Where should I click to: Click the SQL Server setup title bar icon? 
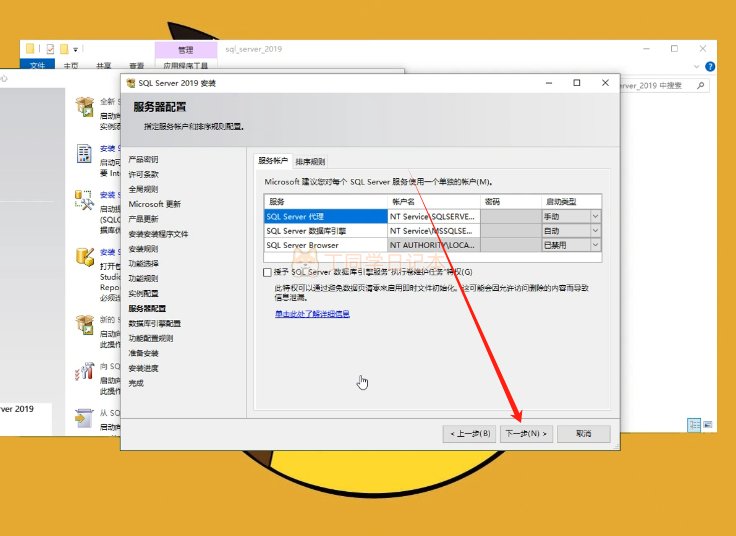131,83
